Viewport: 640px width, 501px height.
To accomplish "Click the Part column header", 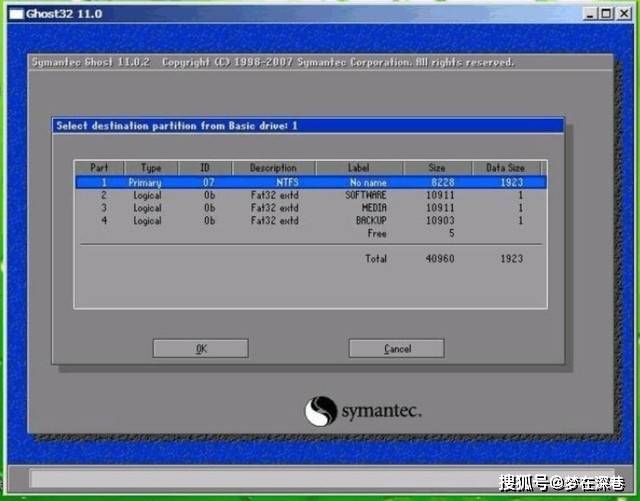I will click(x=99, y=168).
